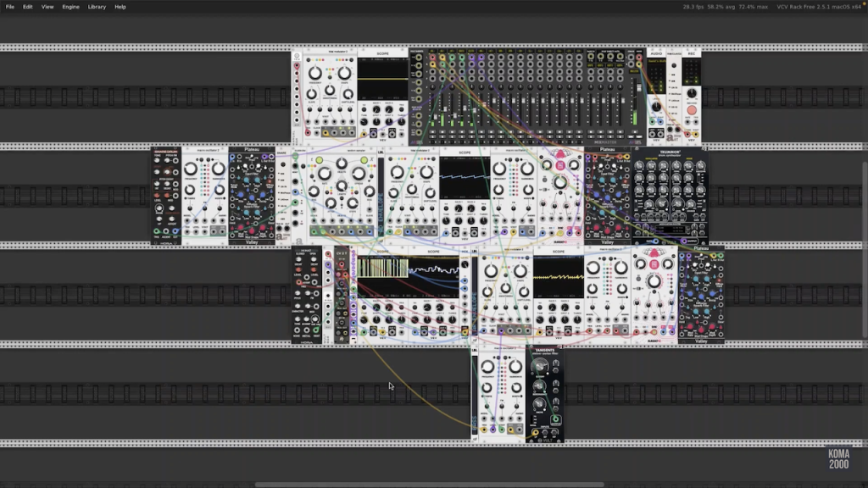The height and width of the screenshot is (488, 868).
Task: Solo channel 1 on MixMaster
Action: (x=432, y=136)
